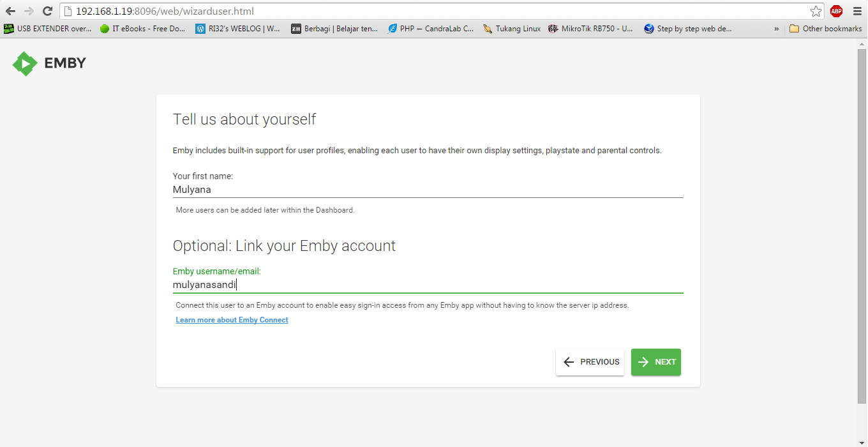
Task: Expand bookmarks overflow chevron
Action: click(776, 29)
